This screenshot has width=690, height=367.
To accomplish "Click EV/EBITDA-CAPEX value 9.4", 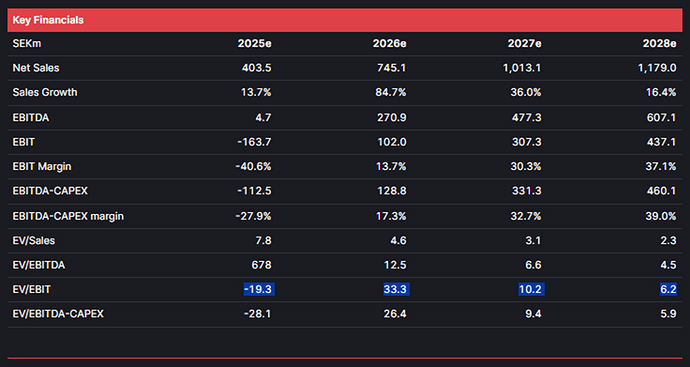I will click(534, 314).
